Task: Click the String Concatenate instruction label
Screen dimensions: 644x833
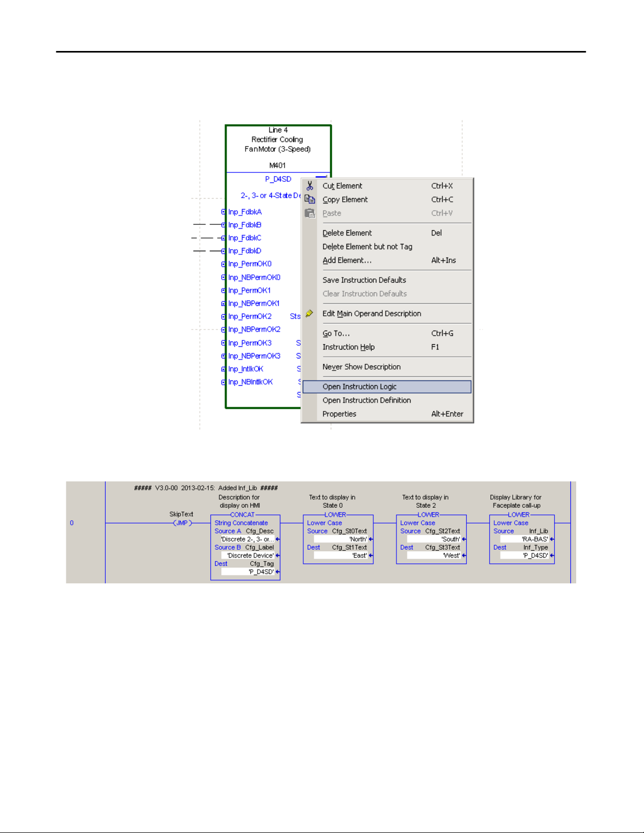Action: point(241,523)
